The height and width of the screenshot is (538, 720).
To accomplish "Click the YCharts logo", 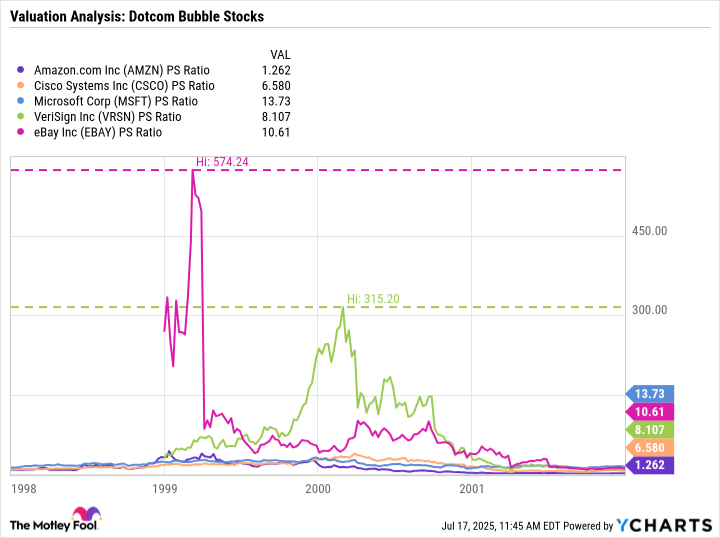I will (x=664, y=525).
